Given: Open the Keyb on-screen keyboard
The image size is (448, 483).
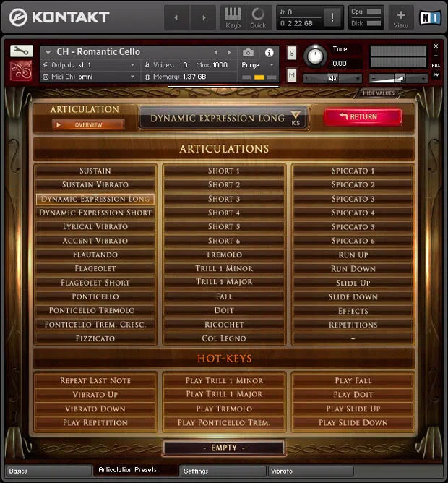Looking at the screenshot, I should [x=233, y=17].
